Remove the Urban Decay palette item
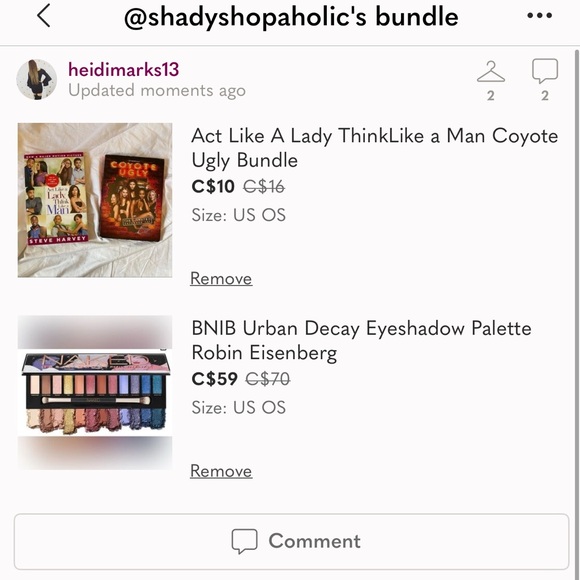Viewport: 580px width, 580px height. pyautogui.click(x=221, y=471)
